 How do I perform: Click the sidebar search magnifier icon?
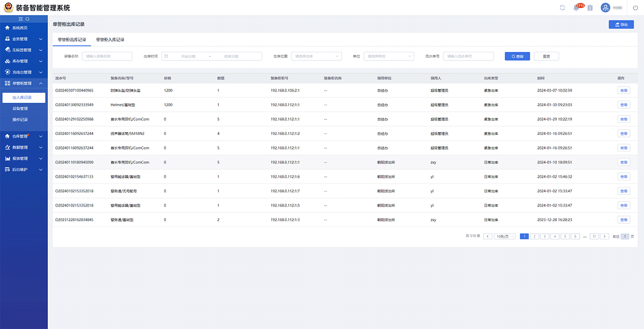pos(28,19)
